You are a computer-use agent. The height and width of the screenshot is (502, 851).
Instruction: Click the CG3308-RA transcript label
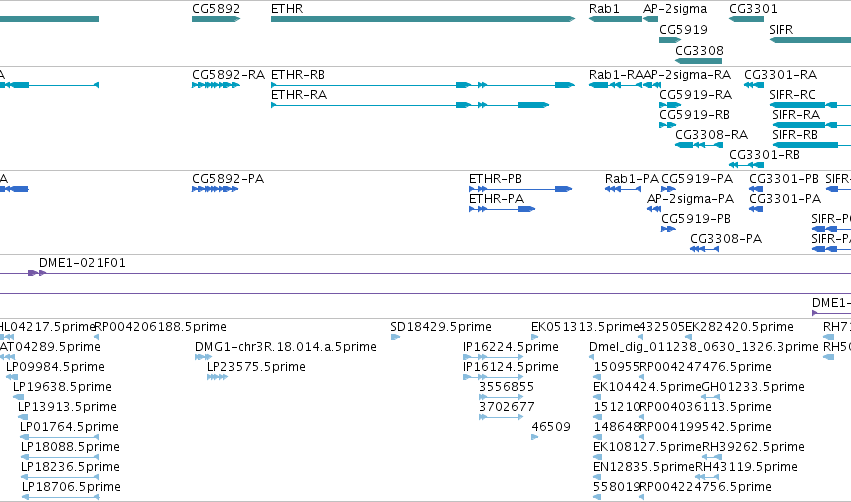[x=712, y=135]
